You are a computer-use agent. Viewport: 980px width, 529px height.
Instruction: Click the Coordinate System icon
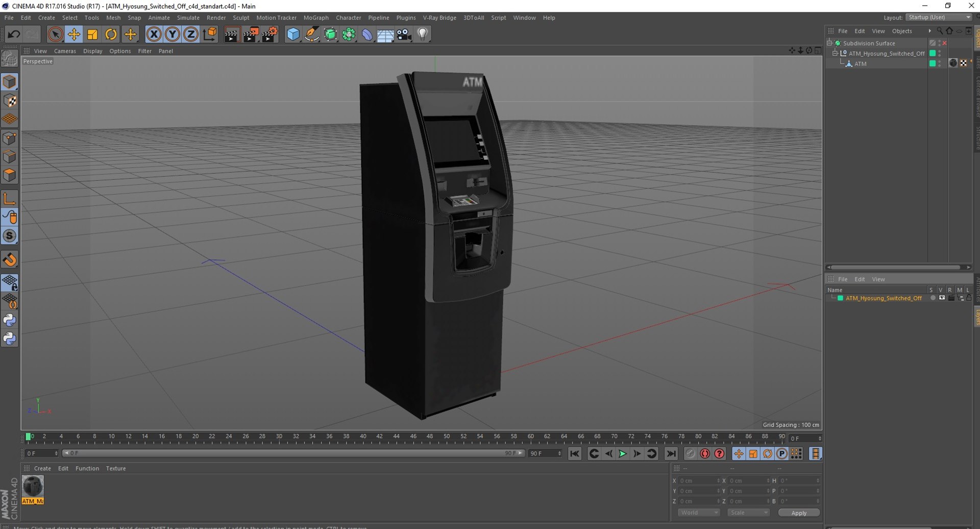(x=210, y=34)
